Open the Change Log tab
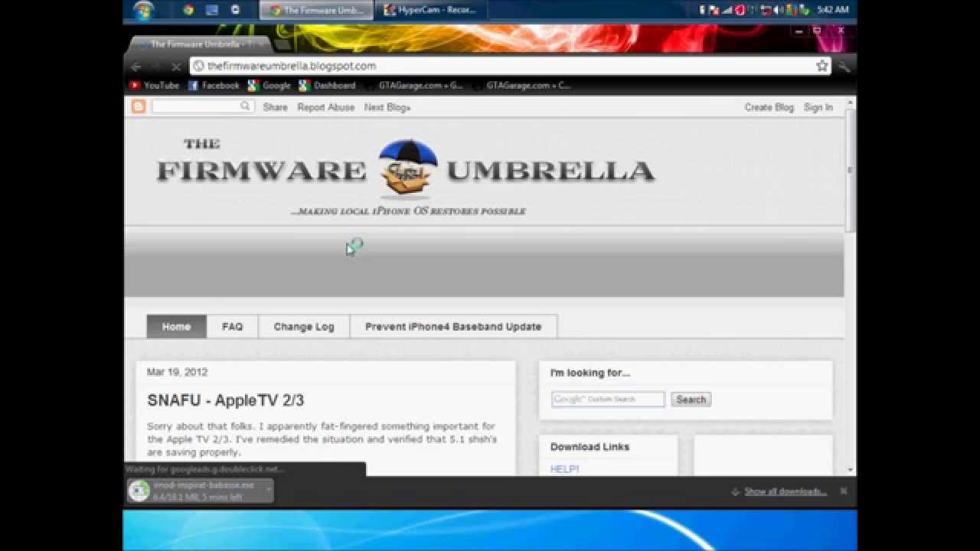This screenshot has height=551, width=980. click(304, 326)
